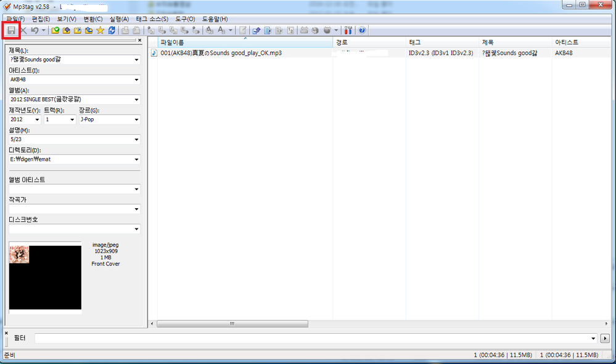Open the 제작년도 year dropdown showing 2012
Viewport: 616px width, 364px height.
click(x=38, y=119)
